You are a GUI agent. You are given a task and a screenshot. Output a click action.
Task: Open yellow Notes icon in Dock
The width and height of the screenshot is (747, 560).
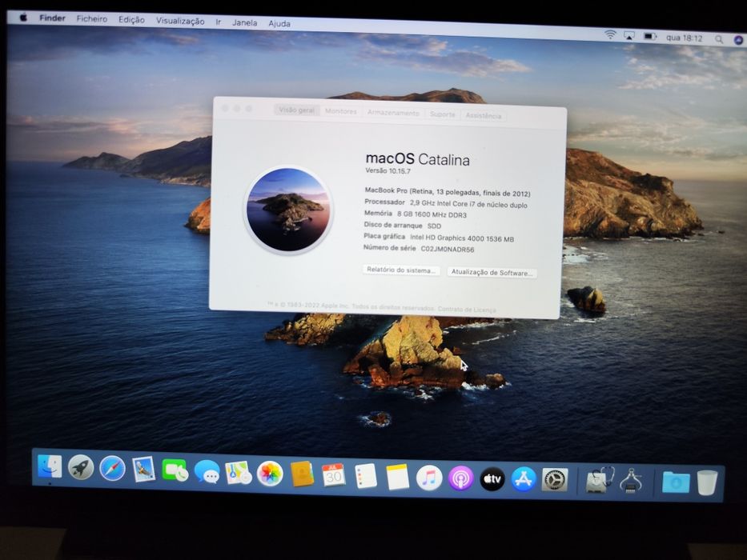[398, 478]
